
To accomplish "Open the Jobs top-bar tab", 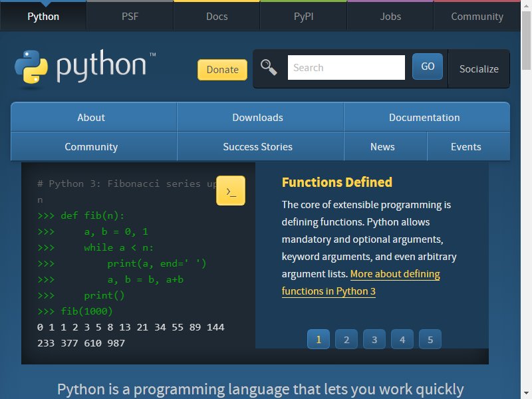I will pos(390,16).
